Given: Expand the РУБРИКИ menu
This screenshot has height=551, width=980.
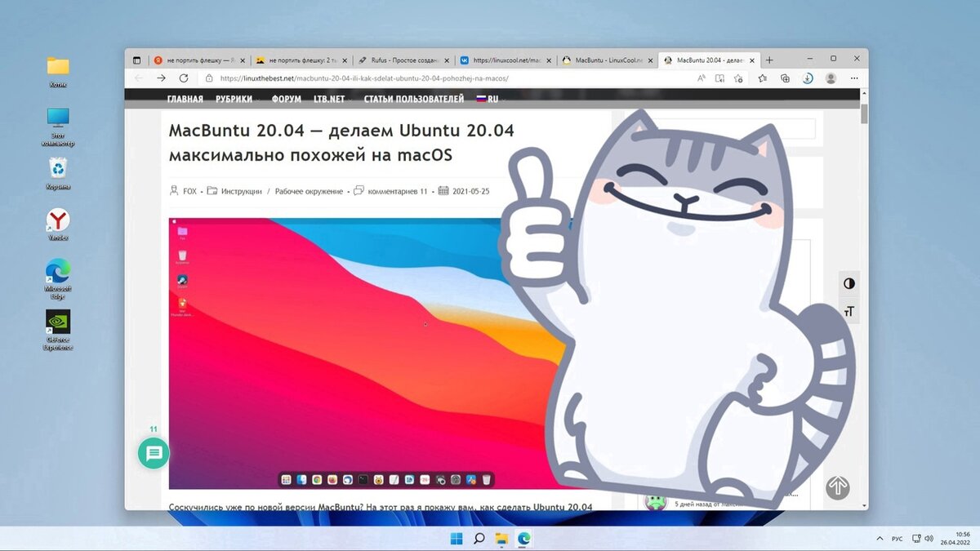Looking at the screenshot, I should pyautogui.click(x=236, y=99).
